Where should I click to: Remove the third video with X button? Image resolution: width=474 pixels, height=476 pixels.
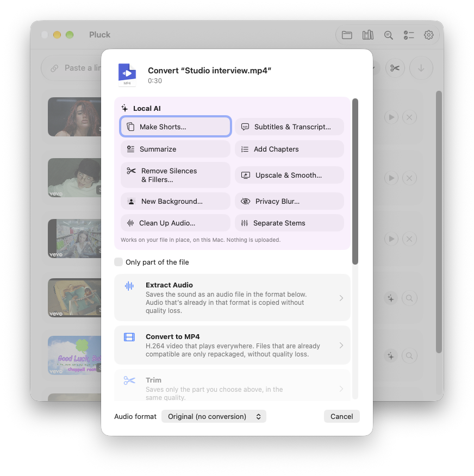click(x=409, y=239)
